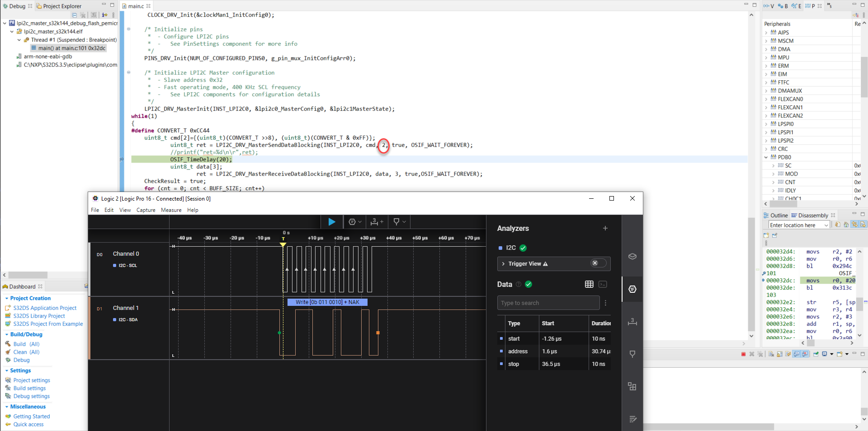Start a capture with the blue play button
The image size is (868, 431).
point(332,222)
